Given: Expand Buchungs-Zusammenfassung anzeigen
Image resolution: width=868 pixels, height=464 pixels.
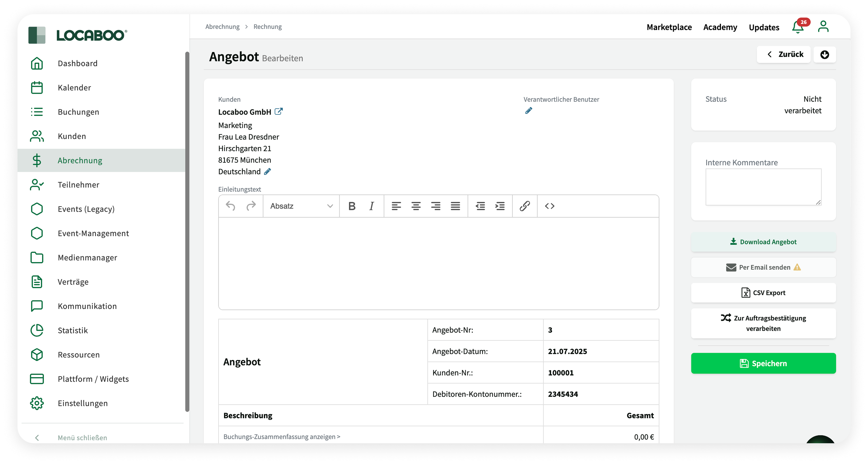Looking at the screenshot, I should (282, 437).
